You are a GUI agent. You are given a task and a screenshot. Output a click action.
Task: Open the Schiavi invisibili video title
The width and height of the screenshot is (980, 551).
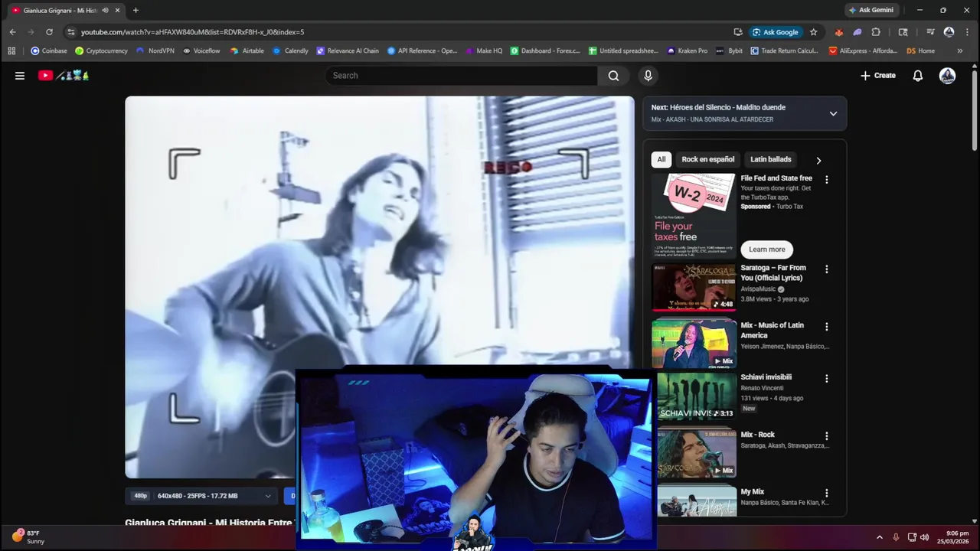pos(766,377)
